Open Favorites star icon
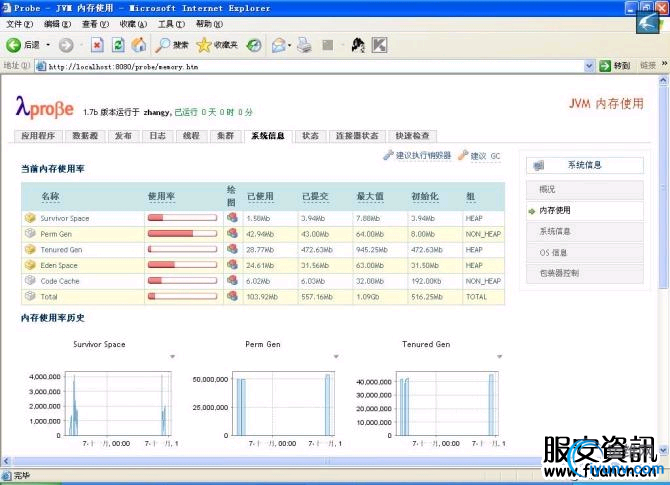 click(204, 45)
